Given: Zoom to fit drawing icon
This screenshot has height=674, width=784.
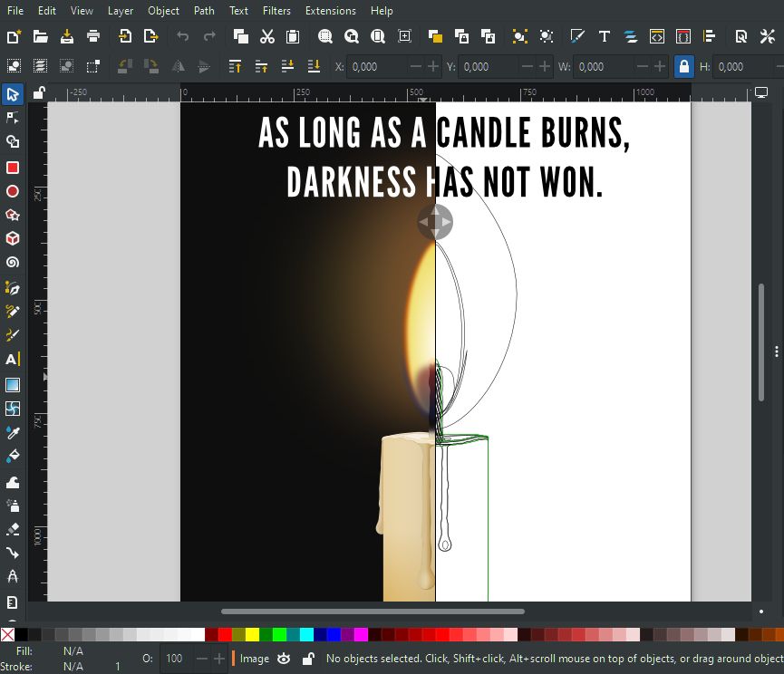Looking at the screenshot, I should (x=352, y=36).
